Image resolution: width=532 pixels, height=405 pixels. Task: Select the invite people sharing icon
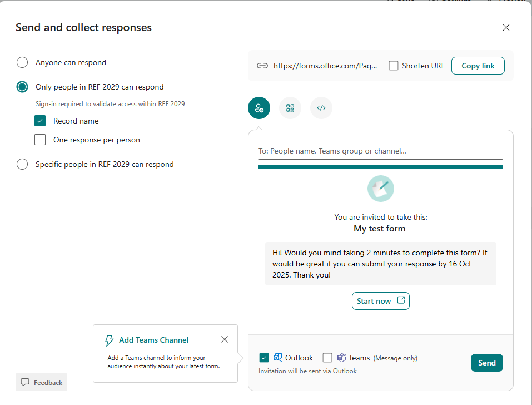coord(259,108)
